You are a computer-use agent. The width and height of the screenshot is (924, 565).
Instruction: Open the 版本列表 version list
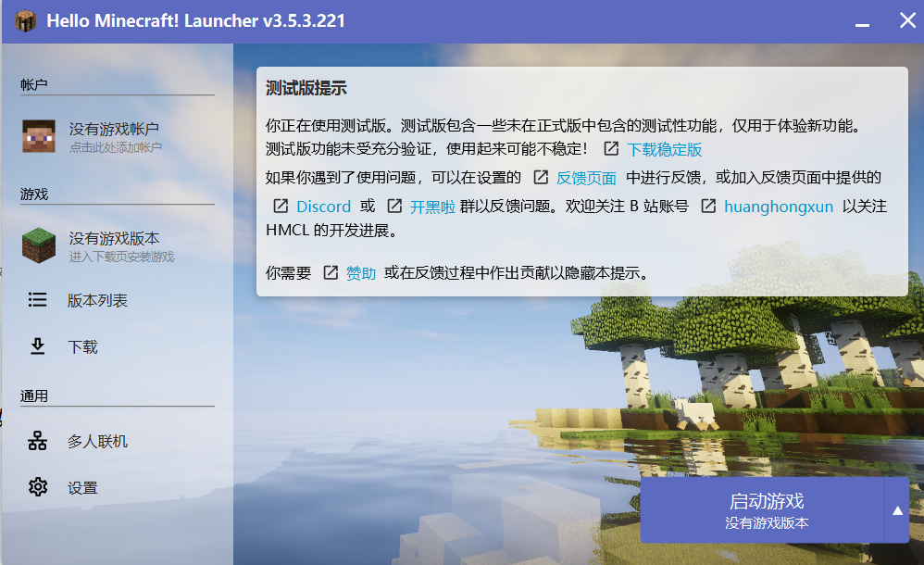[x=97, y=300]
